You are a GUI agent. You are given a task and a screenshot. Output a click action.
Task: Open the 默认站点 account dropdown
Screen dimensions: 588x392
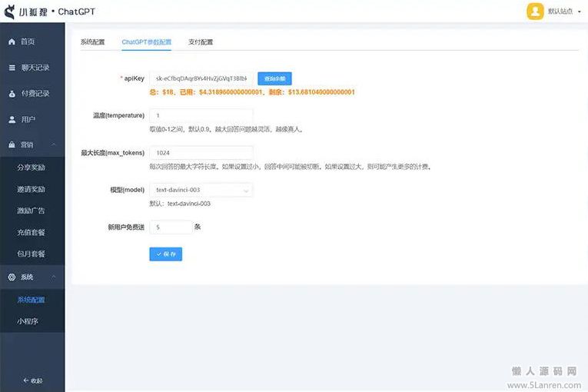pyautogui.click(x=564, y=12)
